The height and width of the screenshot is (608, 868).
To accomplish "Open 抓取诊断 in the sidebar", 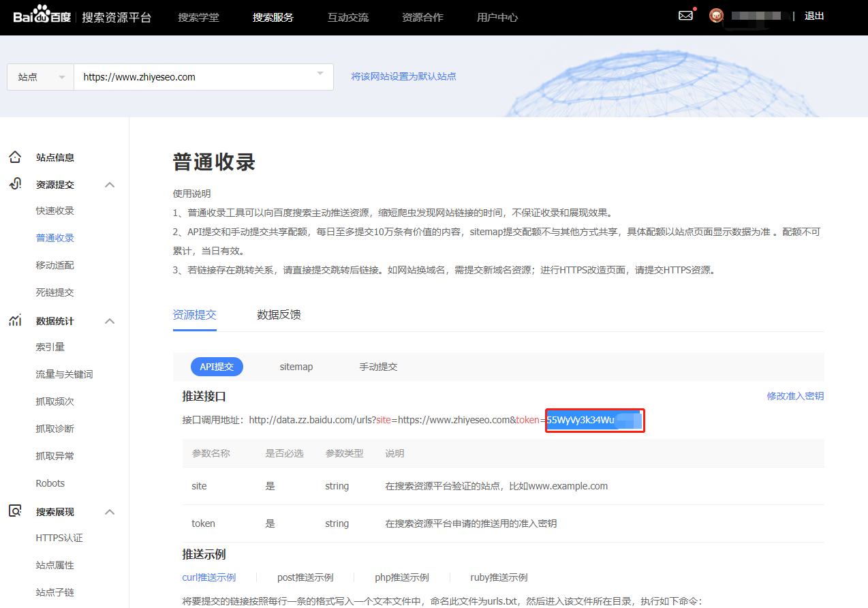I will coord(55,429).
